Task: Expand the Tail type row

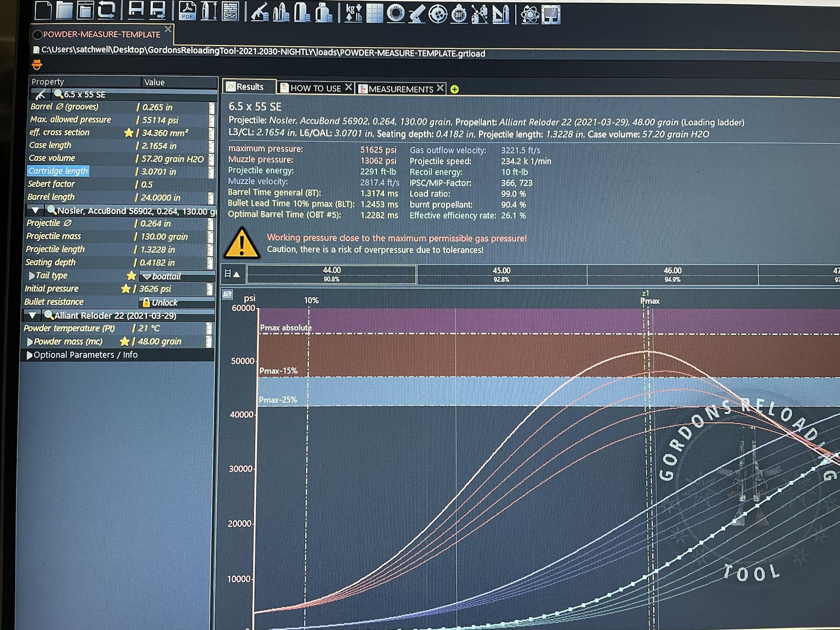Action: click(31, 276)
